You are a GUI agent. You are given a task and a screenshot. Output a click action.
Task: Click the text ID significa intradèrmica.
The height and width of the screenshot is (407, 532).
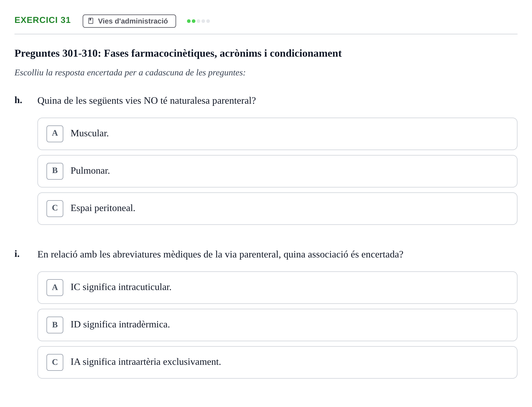click(120, 324)
